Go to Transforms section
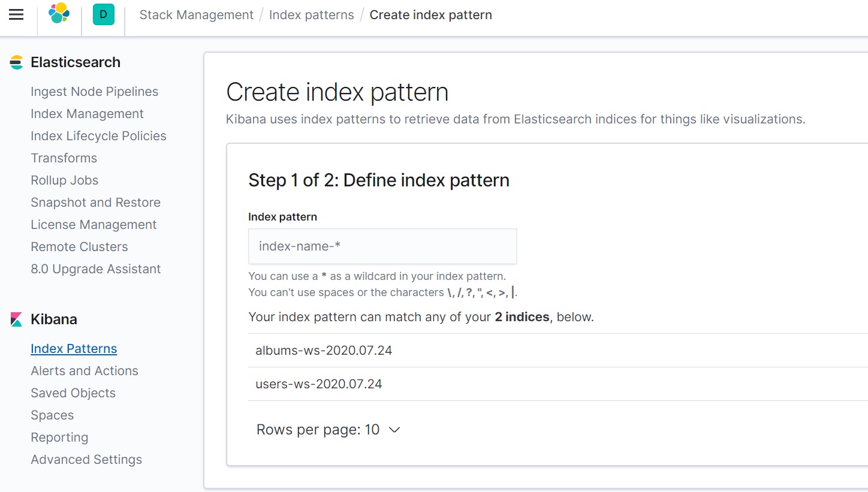 point(64,158)
